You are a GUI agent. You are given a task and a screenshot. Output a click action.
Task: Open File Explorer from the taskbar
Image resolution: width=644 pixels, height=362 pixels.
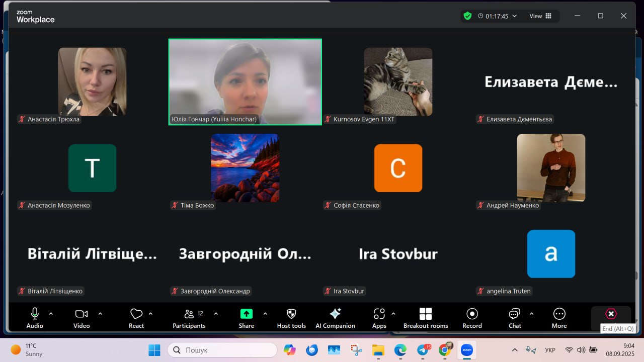point(378,350)
